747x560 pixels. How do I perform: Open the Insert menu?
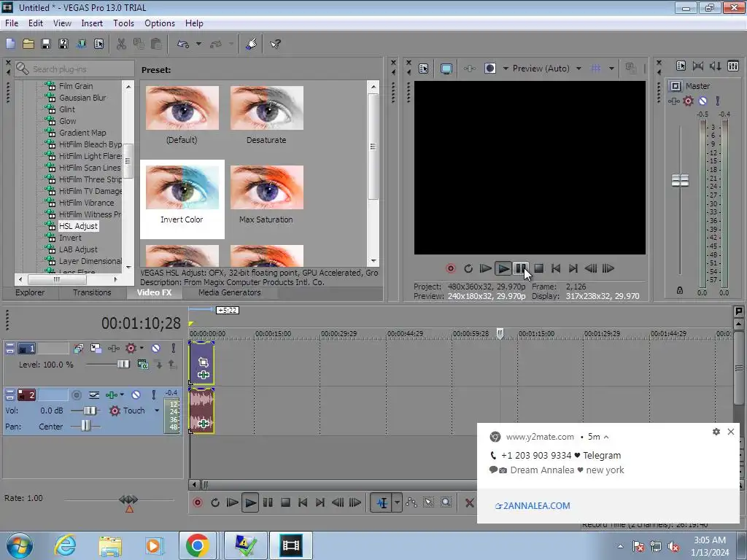[x=92, y=23]
